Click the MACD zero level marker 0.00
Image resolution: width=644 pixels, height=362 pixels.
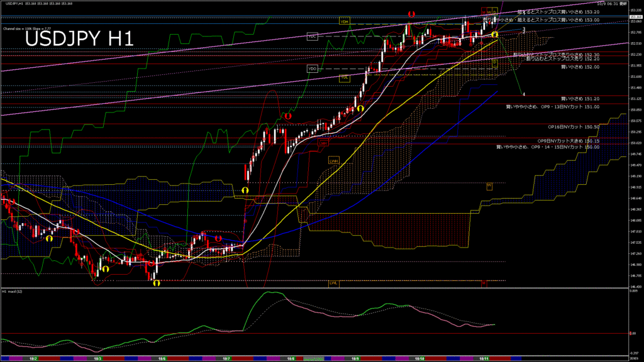pos(633,334)
